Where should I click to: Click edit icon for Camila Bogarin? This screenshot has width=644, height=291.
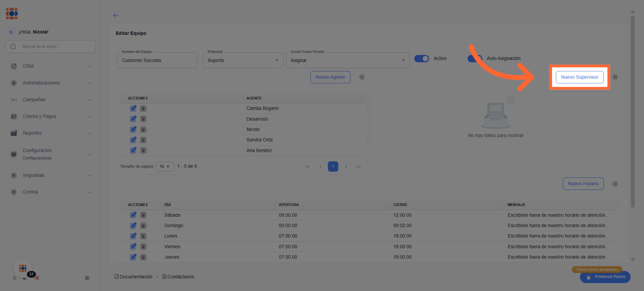point(133,109)
